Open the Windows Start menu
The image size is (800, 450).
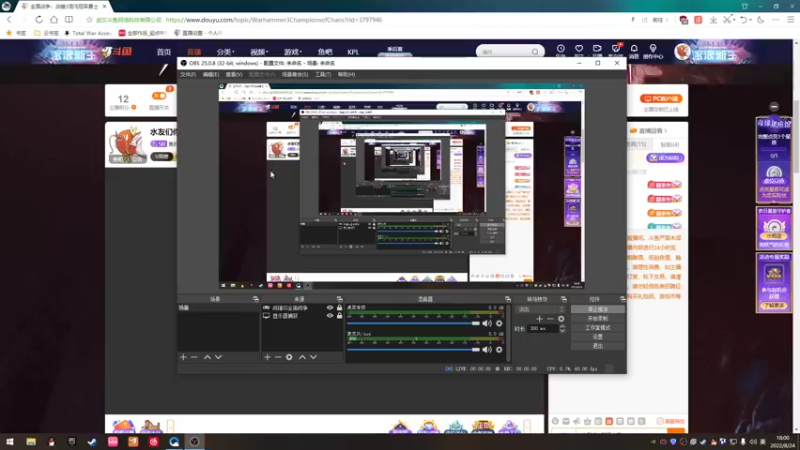point(10,442)
